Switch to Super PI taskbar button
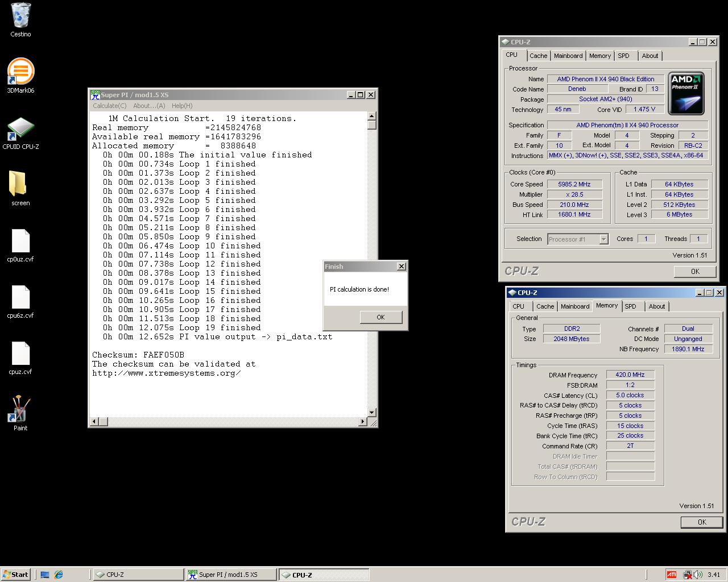The width and height of the screenshot is (728, 582). point(231,575)
